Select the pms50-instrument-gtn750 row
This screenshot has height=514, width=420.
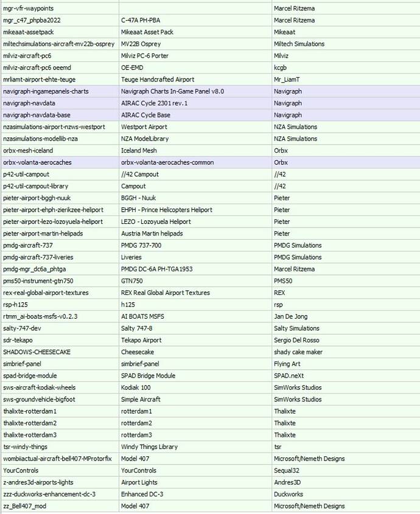210,281
